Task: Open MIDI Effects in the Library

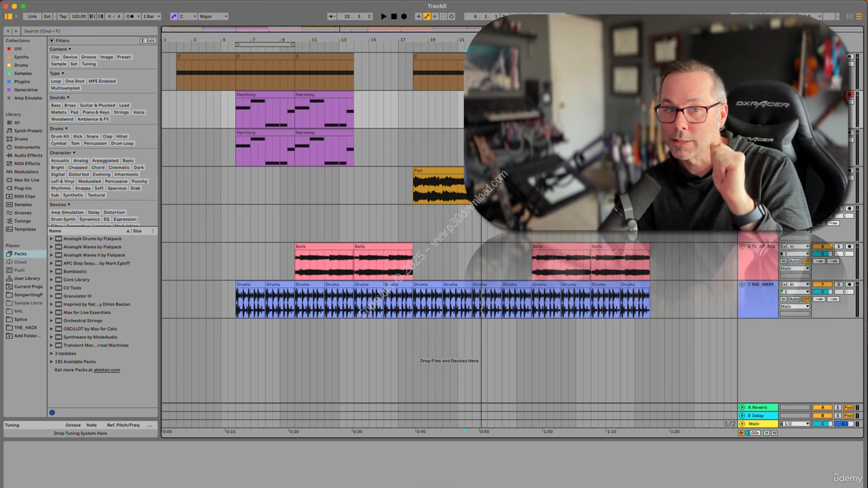Action: tap(27, 163)
